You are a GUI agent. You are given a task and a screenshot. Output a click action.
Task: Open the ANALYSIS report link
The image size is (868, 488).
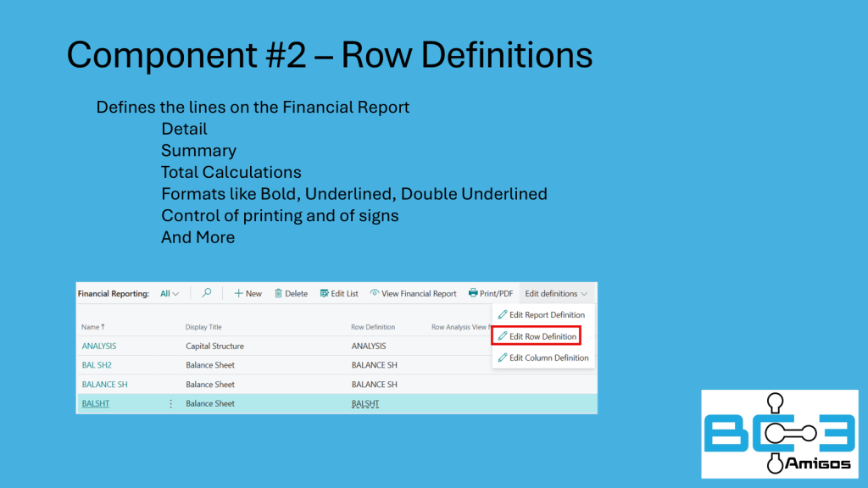99,346
